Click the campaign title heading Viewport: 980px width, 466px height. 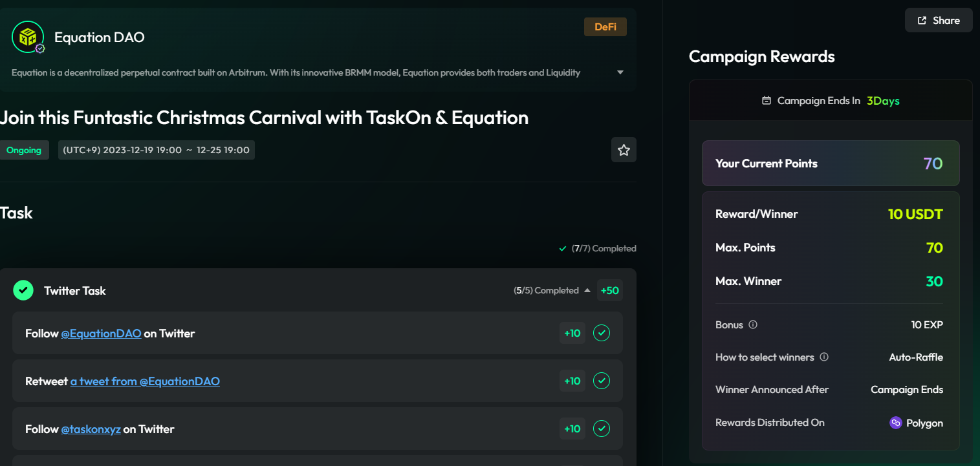[264, 118]
